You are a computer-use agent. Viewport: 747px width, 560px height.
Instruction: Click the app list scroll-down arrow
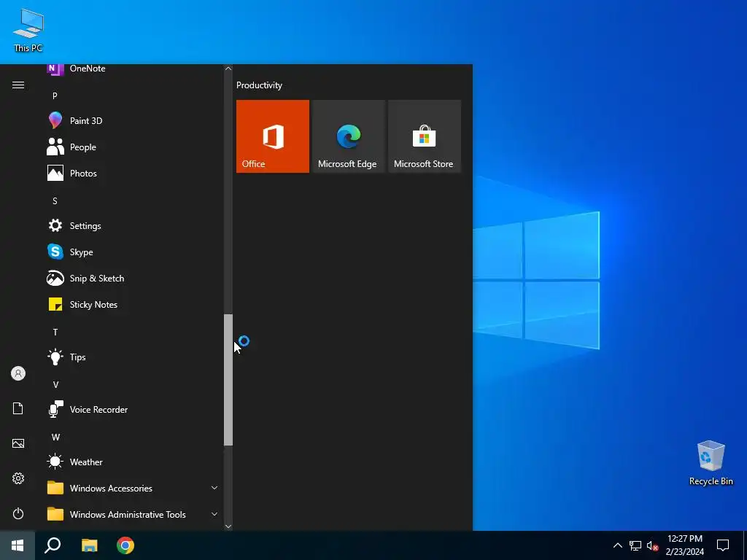(x=228, y=526)
